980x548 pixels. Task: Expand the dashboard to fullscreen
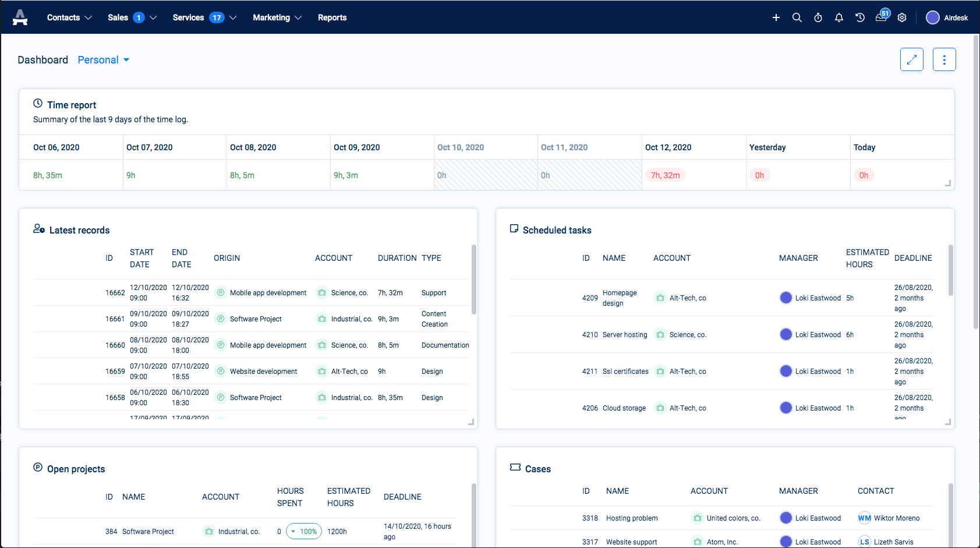coord(911,59)
